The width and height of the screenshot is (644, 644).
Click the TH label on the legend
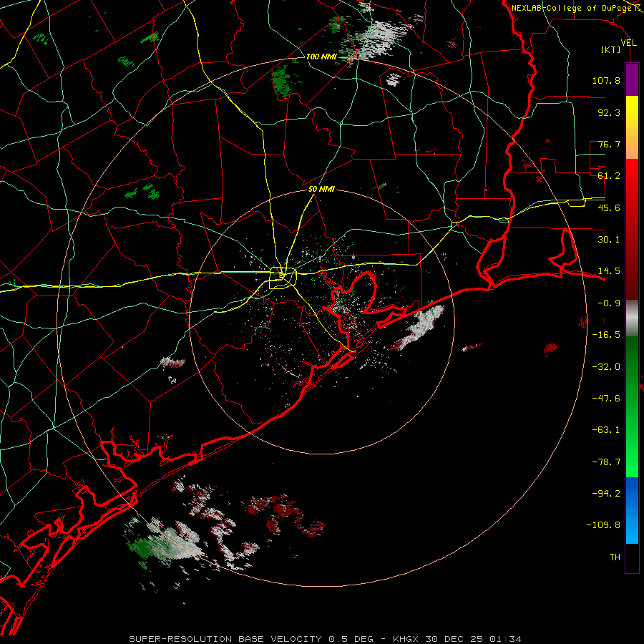click(x=615, y=557)
